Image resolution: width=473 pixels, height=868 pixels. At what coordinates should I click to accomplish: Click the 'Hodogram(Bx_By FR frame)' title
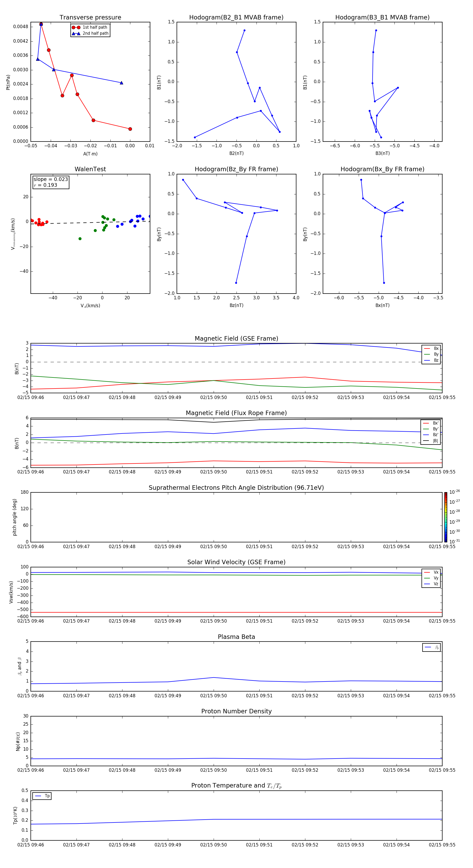382,169
